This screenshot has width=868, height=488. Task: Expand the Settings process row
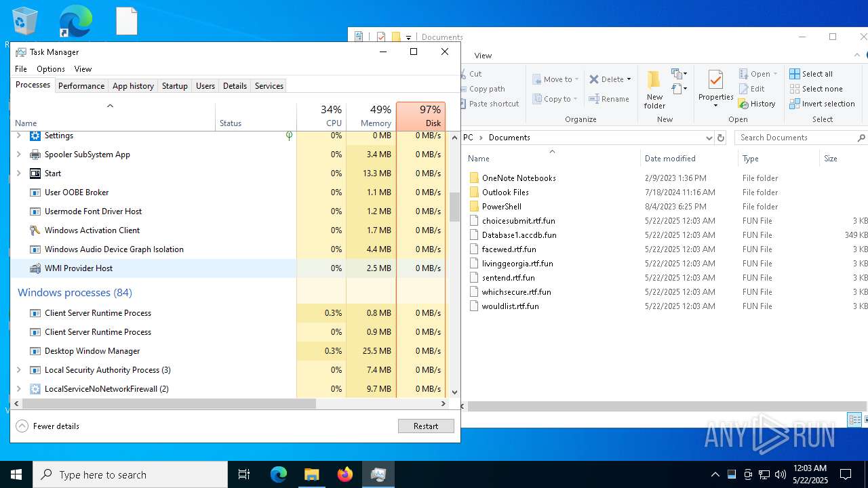[19, 136]
